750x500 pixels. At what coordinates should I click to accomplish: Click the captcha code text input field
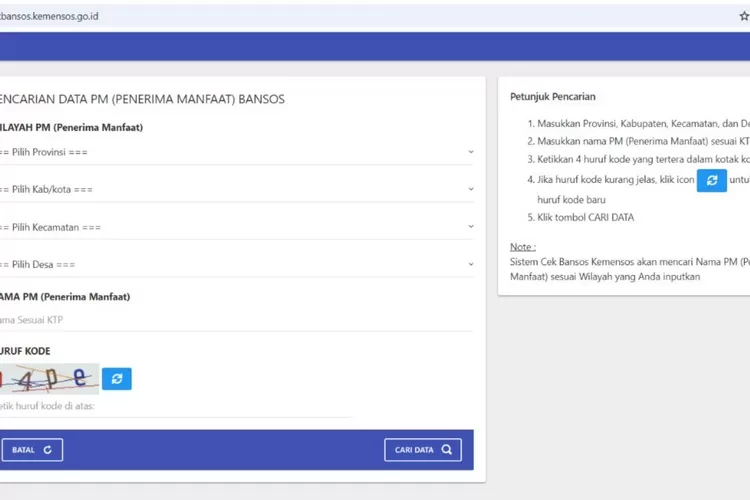[175, 406]
